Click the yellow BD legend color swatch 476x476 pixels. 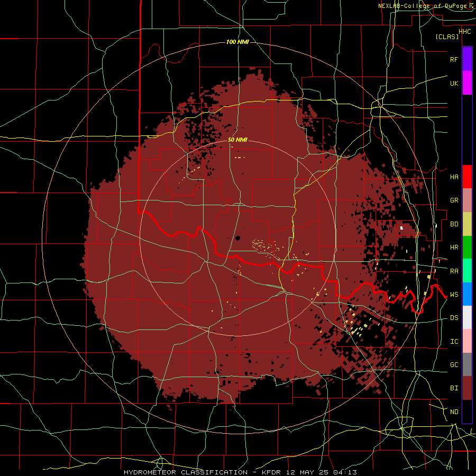click(467, 224)
